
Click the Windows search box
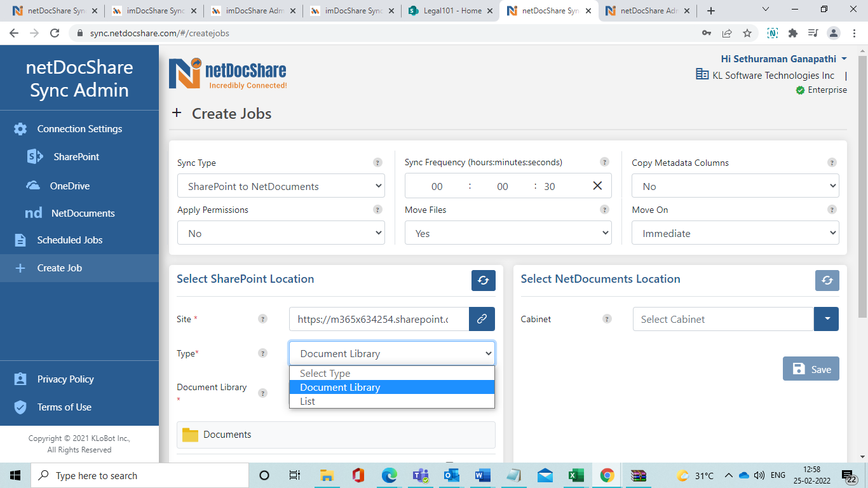tap(140, 475)
